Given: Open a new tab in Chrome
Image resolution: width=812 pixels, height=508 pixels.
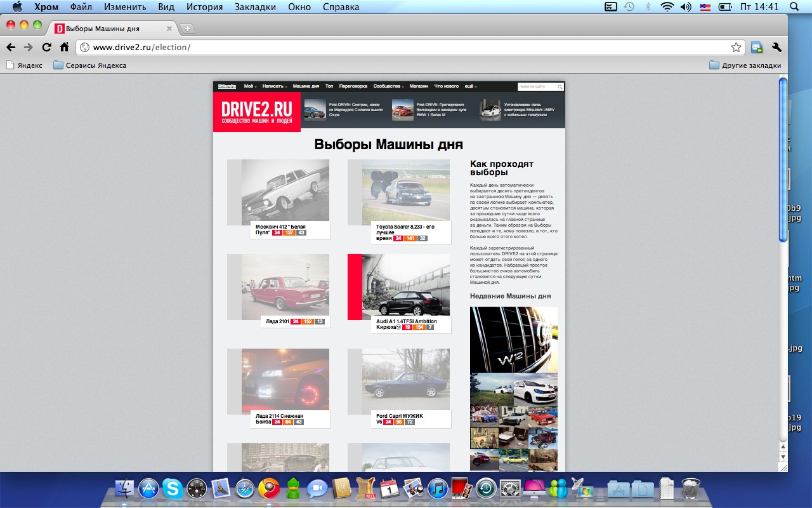Looking at the screenshot, I should click(x=187, y=29).
